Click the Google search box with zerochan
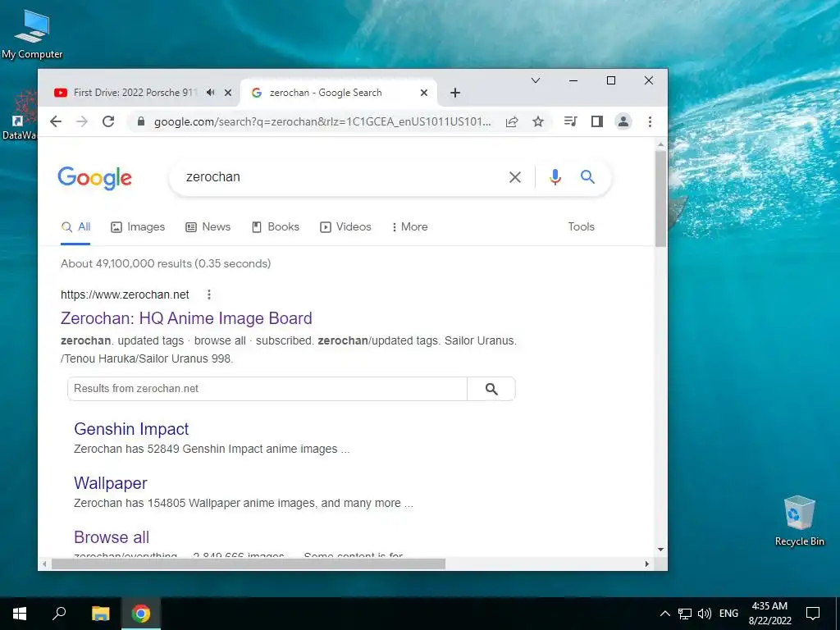 point(343,177)
